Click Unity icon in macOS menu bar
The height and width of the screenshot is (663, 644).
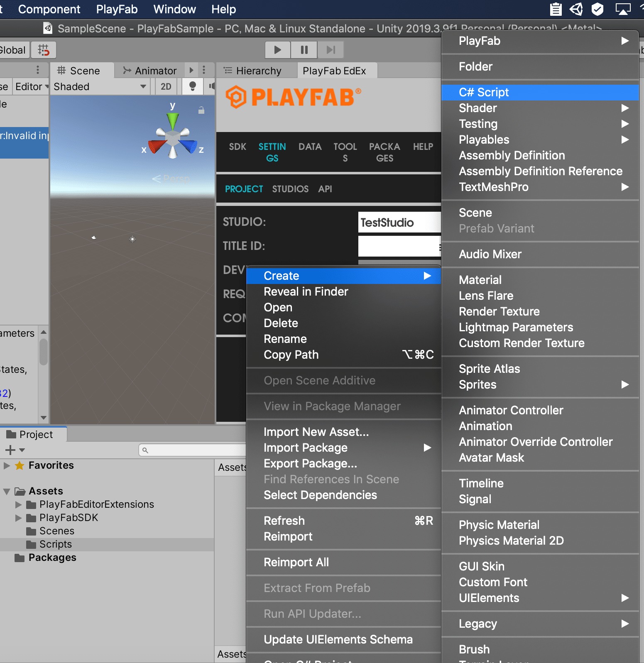(x=576, y=9)
